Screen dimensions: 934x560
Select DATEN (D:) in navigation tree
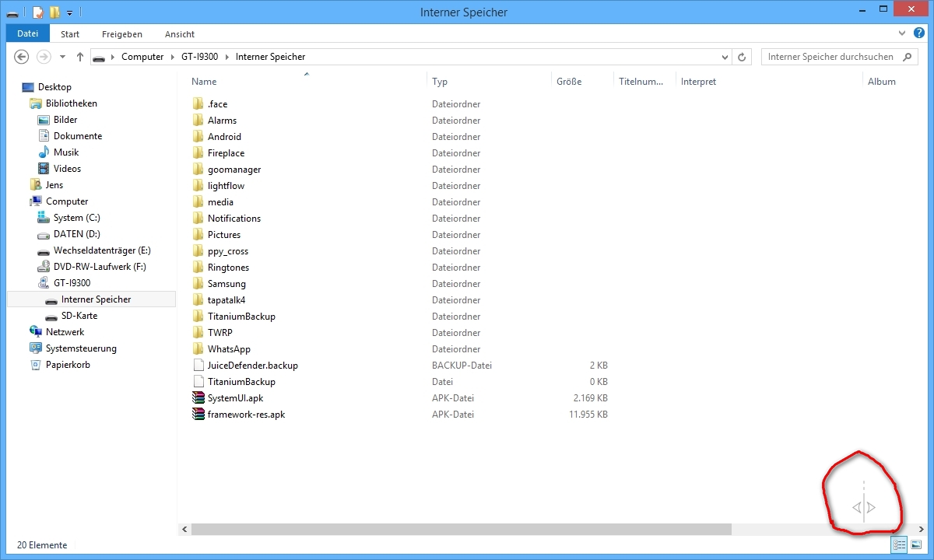[76, 234]
